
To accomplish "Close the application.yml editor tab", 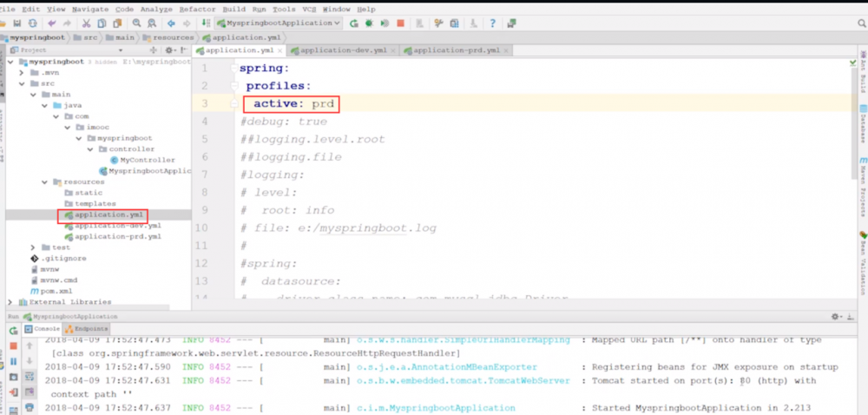I will (x=280, y=51).
